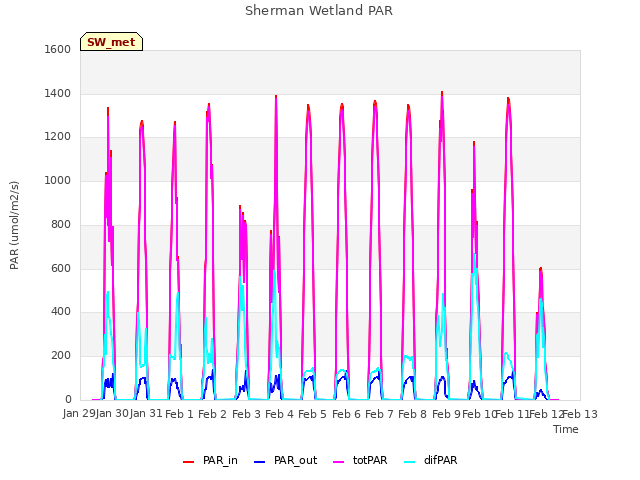Screen dimensions: 640x480
Task: Click the x-axis Time label
Action: (566, 429)
